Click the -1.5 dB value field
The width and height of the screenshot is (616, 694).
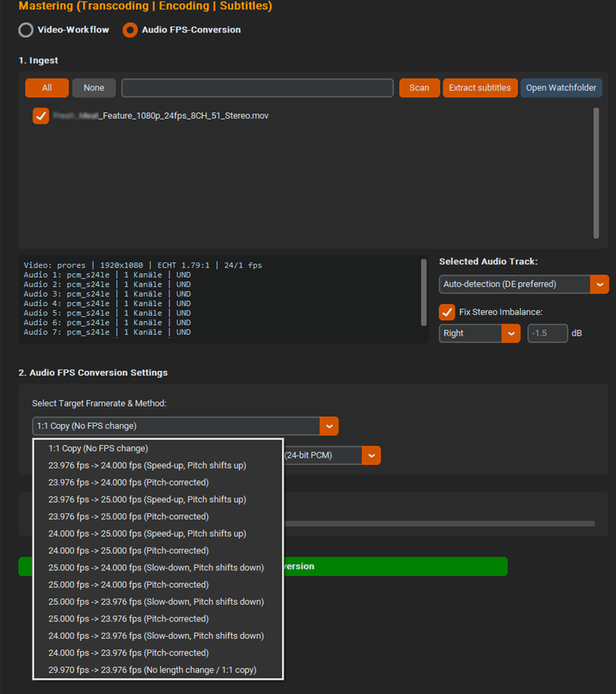548,333
